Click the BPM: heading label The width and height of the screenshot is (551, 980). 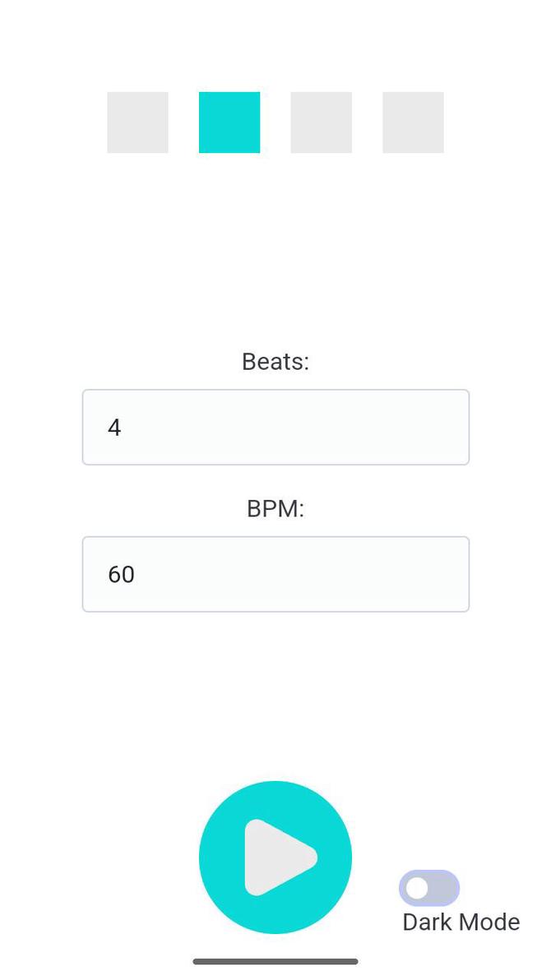(275, 508)
